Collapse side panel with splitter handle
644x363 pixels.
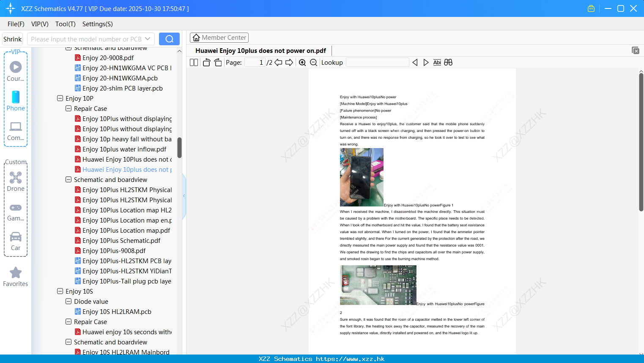click(x=184, y=196)
